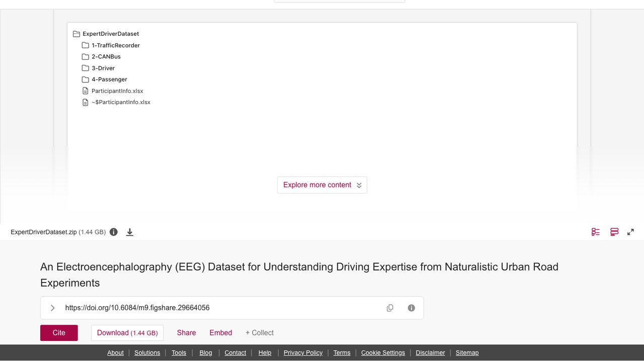Open the ExpertDriverDataset root folder icon
This screenshot has width=644, height=362.
[x=76, y=34]
